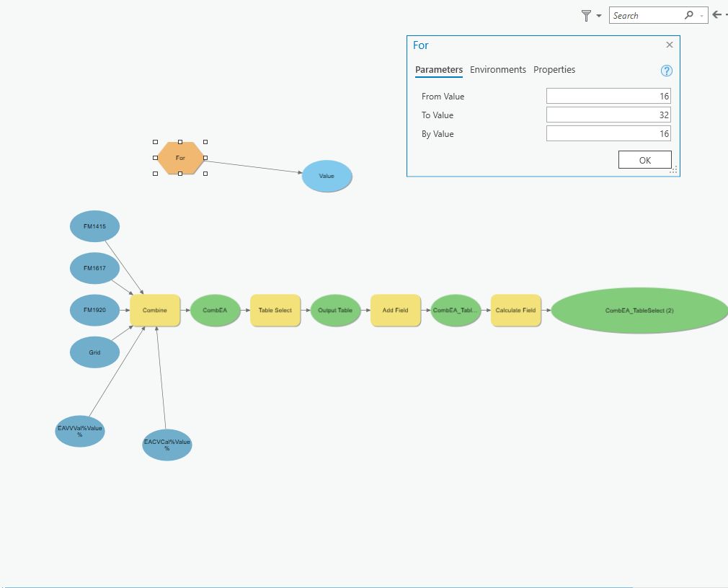Select the Output Table node

pyautogui.click(x=335, y=310)
